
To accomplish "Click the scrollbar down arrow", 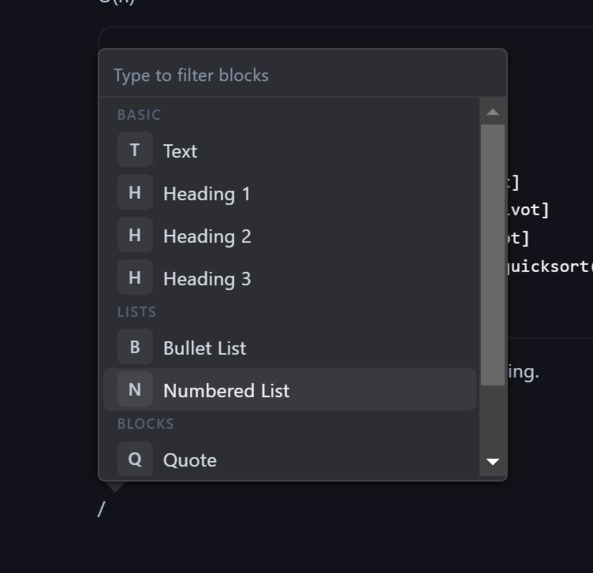I will point(493,462).
